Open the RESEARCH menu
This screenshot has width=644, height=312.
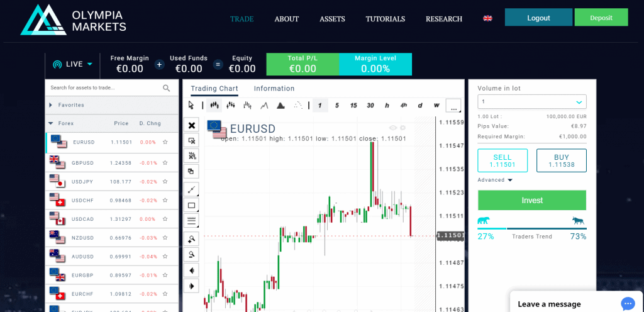pos(444,19)
